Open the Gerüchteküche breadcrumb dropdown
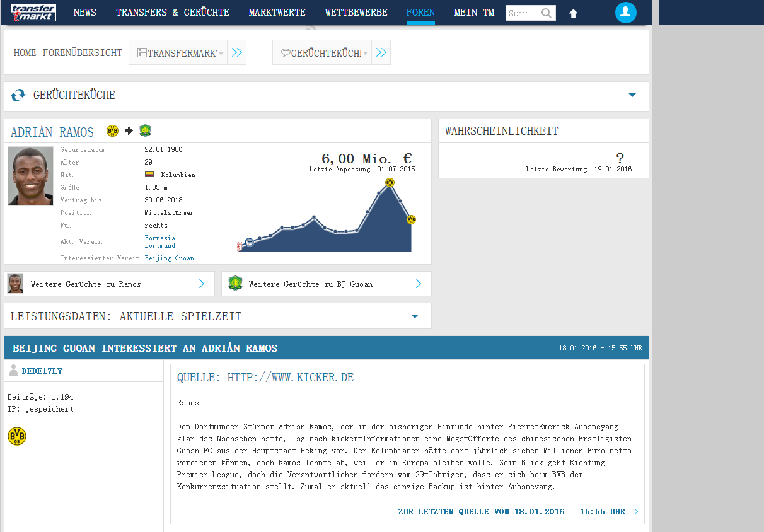Screen dimensions: 764x532 [322, 53]
